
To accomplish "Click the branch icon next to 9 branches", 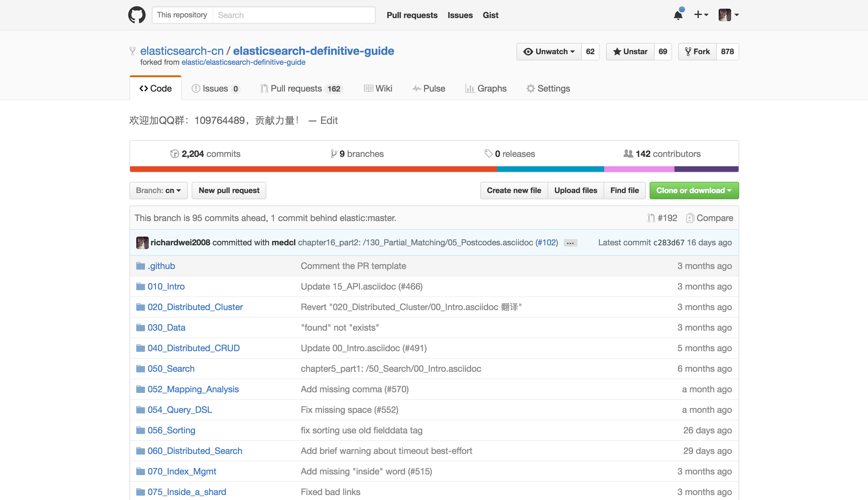I will (x=333, y=153).
